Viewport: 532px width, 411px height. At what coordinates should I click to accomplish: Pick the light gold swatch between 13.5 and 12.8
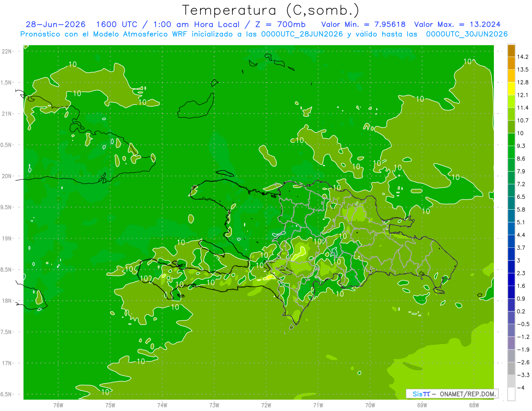click(511, 76)
